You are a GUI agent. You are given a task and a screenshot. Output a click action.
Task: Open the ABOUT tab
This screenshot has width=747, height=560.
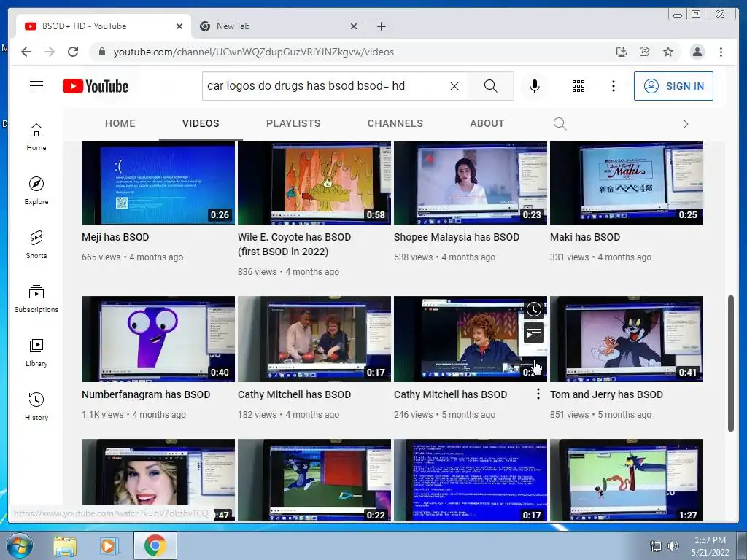(x=487, y=123)
